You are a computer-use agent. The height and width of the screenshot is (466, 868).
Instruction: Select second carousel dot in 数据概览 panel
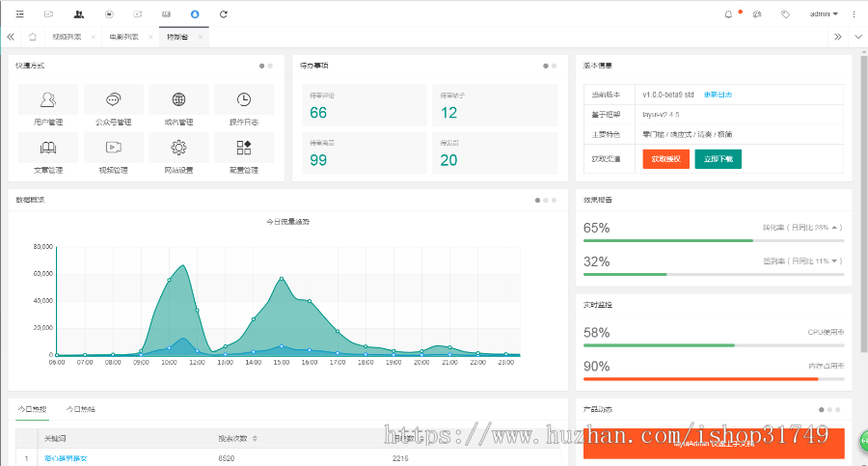546,200
